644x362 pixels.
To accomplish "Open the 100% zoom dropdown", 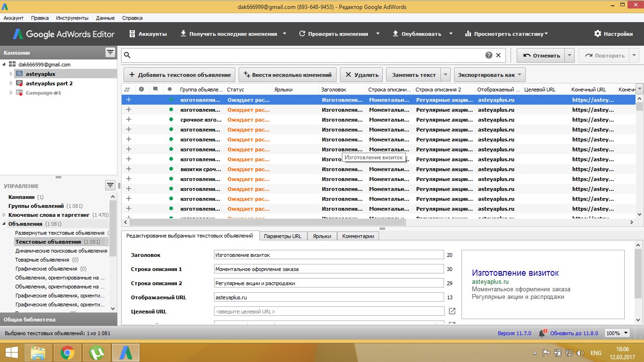I will click(618, 333).
